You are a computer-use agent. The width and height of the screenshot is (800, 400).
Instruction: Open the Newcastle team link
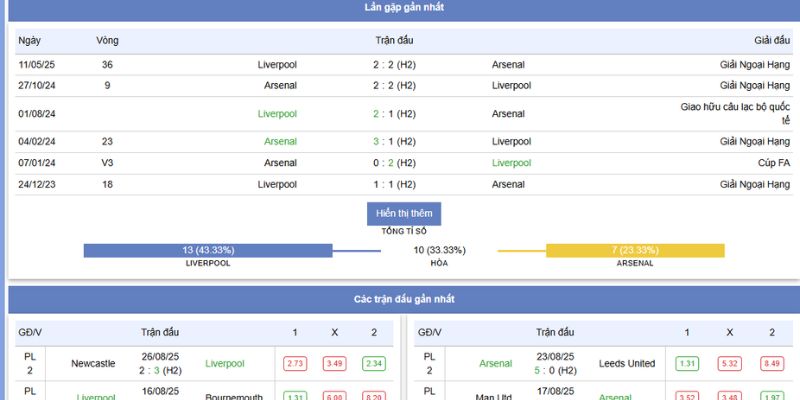tap(93, 364)
